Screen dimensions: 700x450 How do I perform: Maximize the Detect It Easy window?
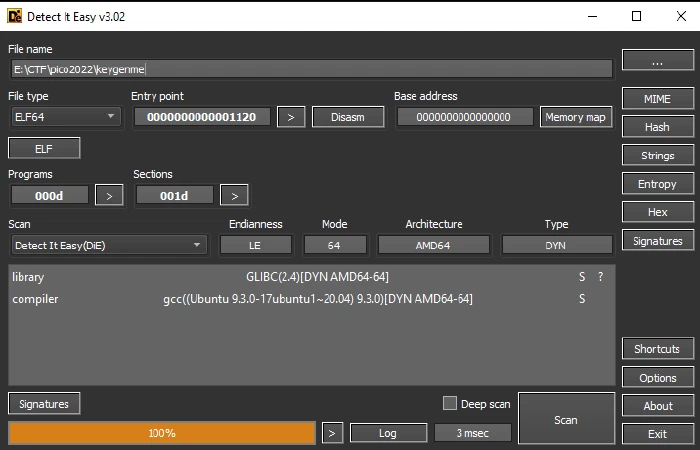point(637,17)
